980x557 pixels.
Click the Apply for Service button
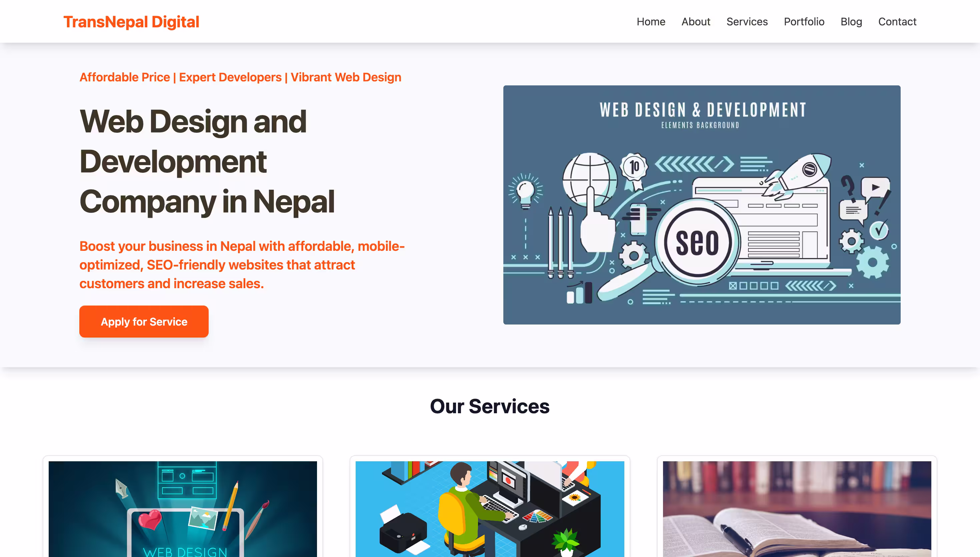144,321
